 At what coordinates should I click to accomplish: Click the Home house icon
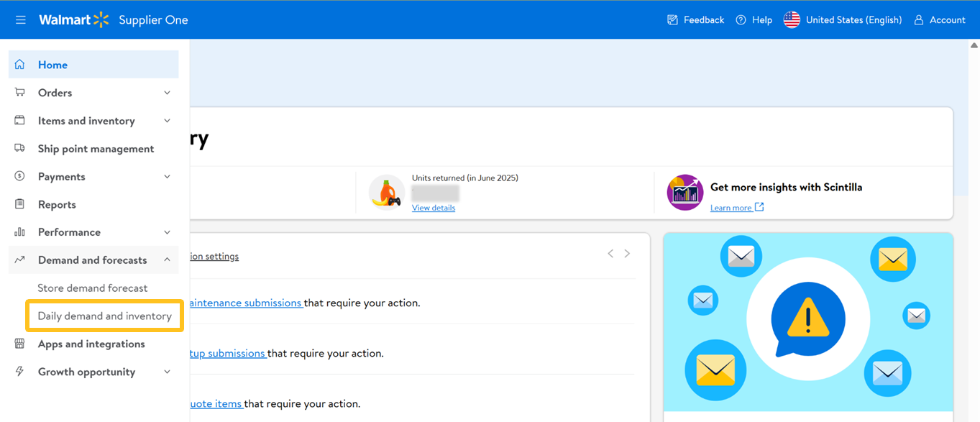click(19, 65)
